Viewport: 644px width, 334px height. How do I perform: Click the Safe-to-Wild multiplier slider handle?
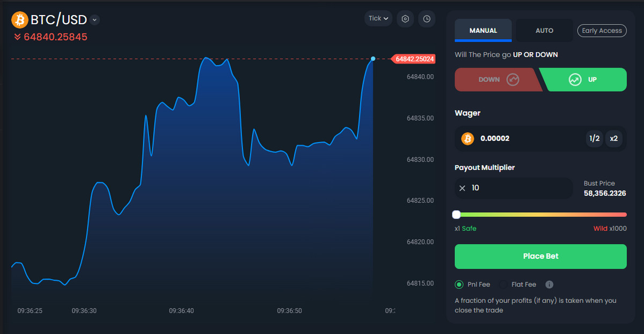point(456,215)
